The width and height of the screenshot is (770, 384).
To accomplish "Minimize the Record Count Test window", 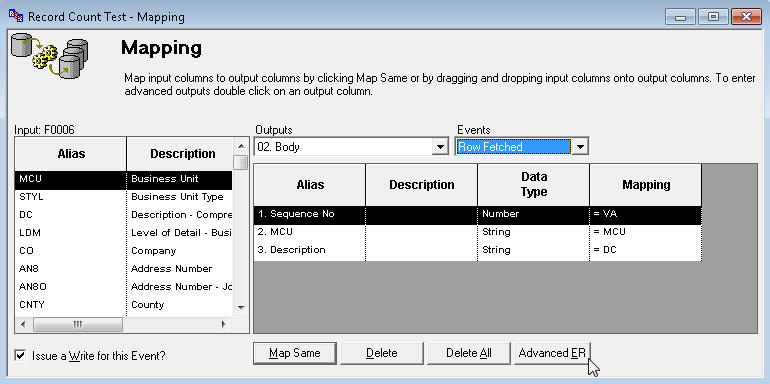I will 680,16.
